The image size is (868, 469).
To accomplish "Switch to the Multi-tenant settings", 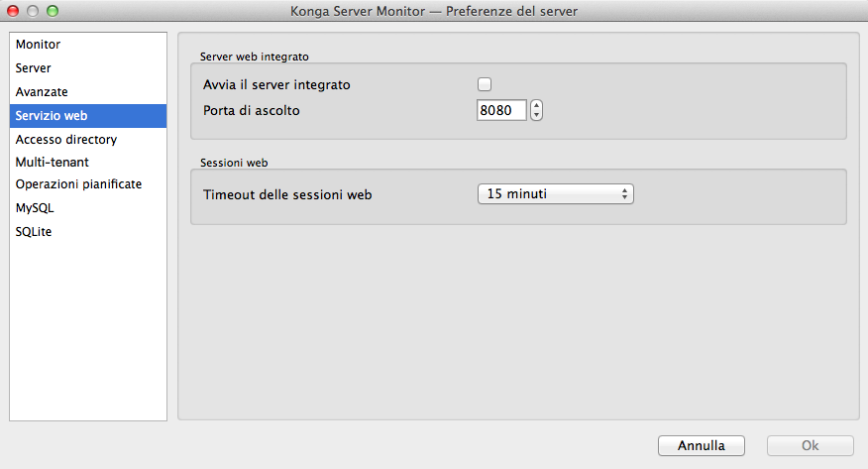I will [53, 161].
